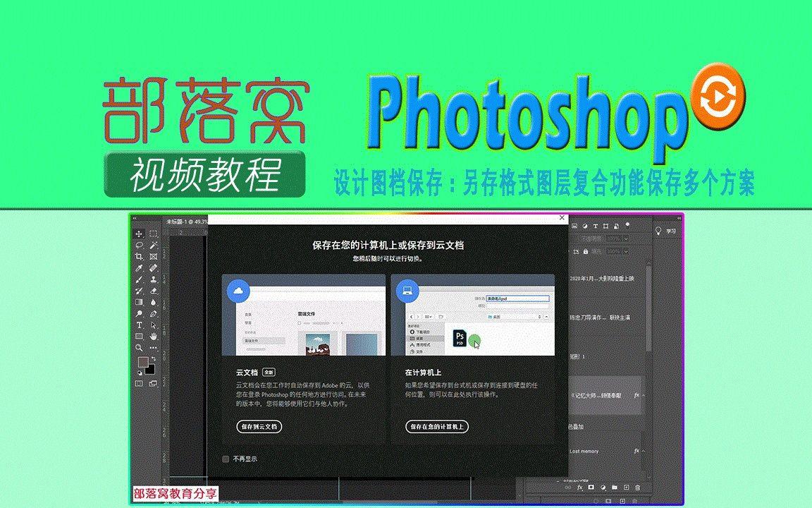Select the History Brush tool
812x508 pixels.
click(x=139, y=291)
